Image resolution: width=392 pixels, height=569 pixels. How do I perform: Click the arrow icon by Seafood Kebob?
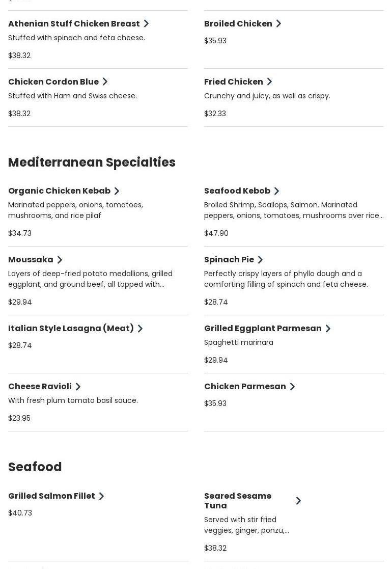click(x=276, y=191)
